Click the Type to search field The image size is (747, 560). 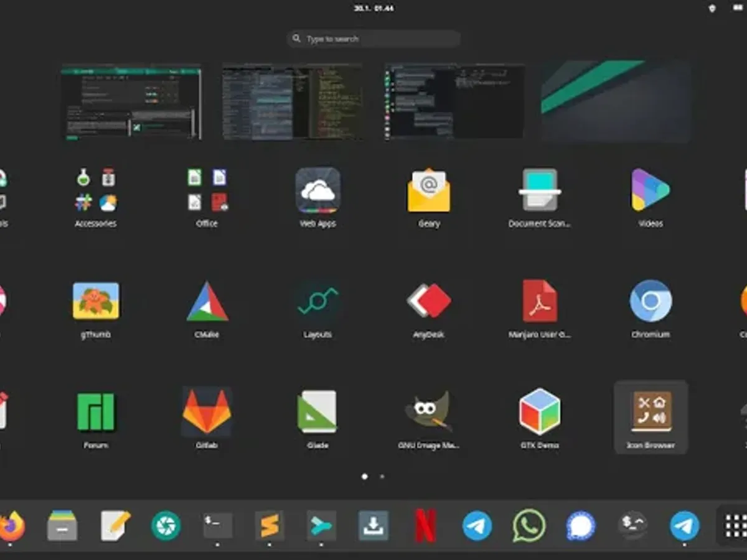[374, 39]
